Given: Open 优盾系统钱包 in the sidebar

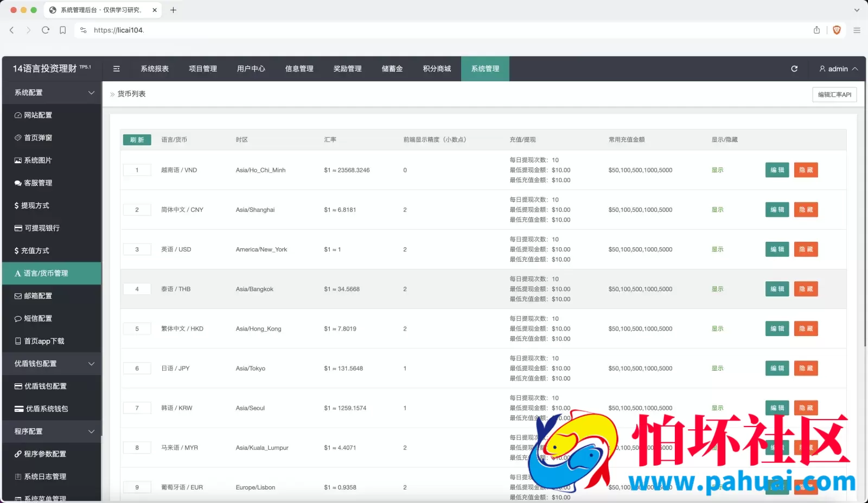Looking at the screenshot, I should point(52,409).
